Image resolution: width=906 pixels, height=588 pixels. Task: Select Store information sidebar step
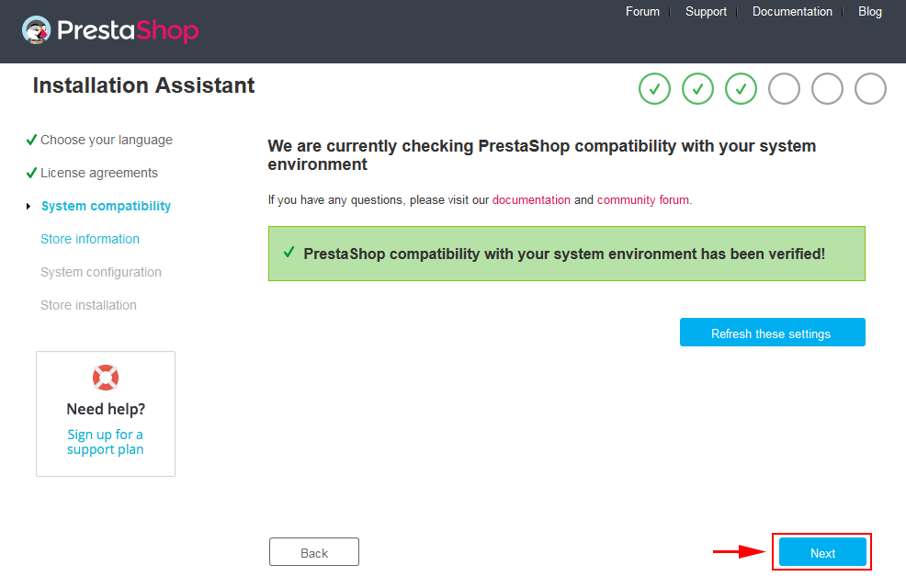click(x=90, y=239)
